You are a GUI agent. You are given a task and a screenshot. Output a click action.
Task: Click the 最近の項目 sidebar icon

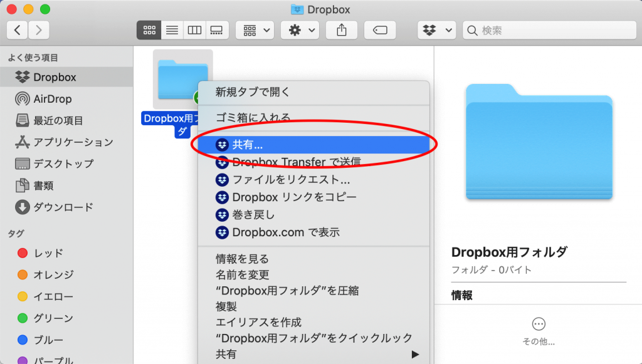point(22,120)
